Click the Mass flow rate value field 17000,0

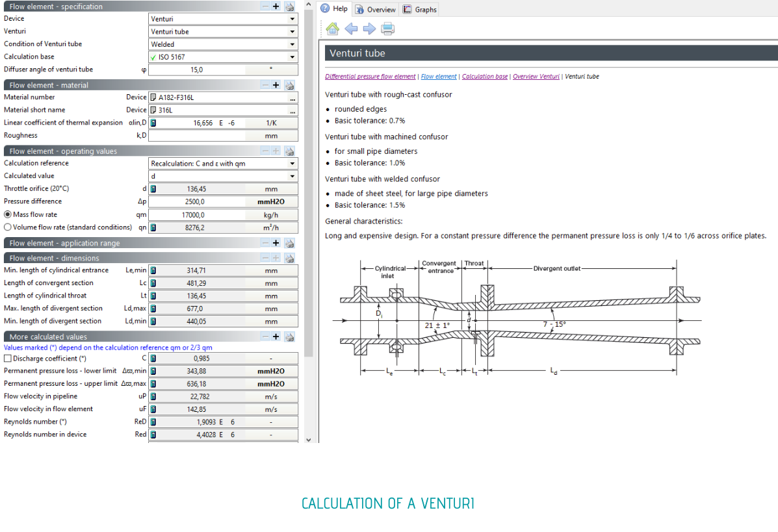click(197, 215)
